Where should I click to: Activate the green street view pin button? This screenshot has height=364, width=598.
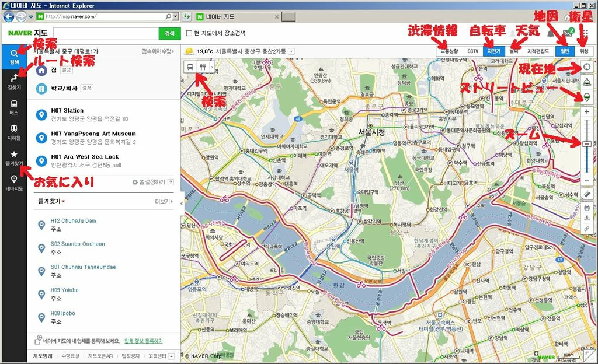[x=587, y=97]
